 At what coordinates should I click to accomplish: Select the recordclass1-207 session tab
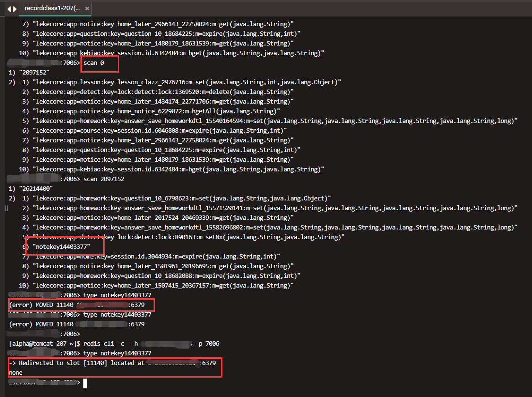51,8
